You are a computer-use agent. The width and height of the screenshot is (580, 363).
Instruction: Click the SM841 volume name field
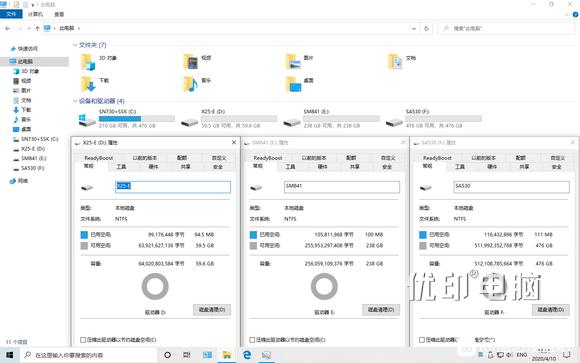tap(342, 187)
